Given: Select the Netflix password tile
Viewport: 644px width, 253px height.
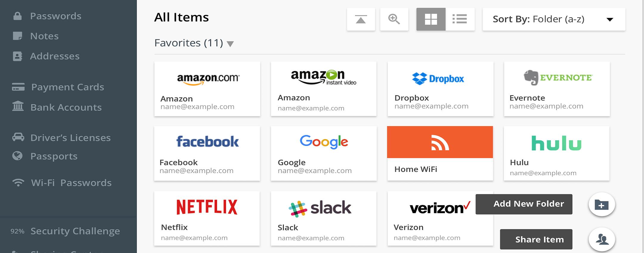Looking at the screenshot, I should point(207,218).
